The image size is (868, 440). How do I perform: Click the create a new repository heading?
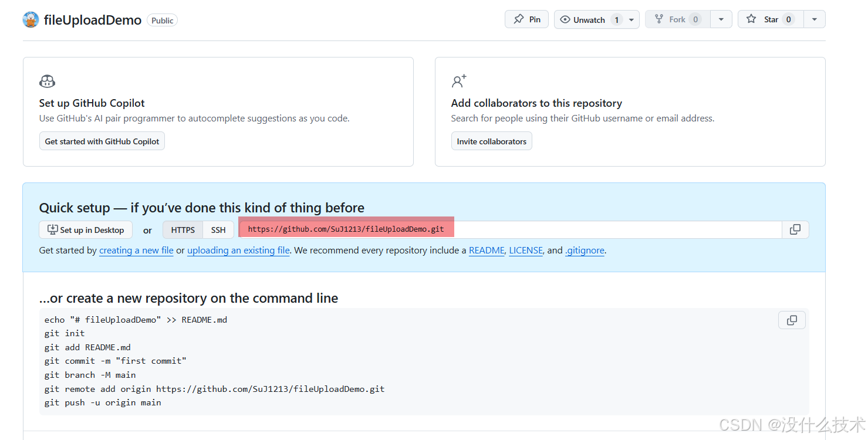click(x=188, y=298)
